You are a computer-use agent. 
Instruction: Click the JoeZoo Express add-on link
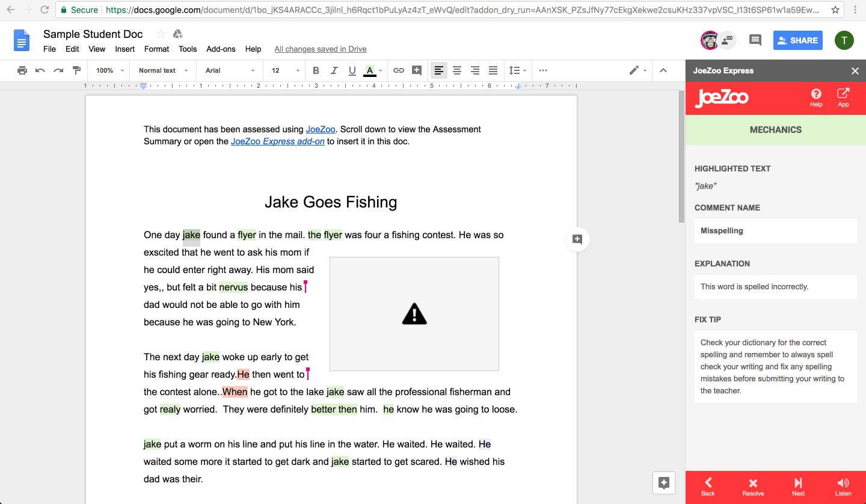(x=278, y=141)
